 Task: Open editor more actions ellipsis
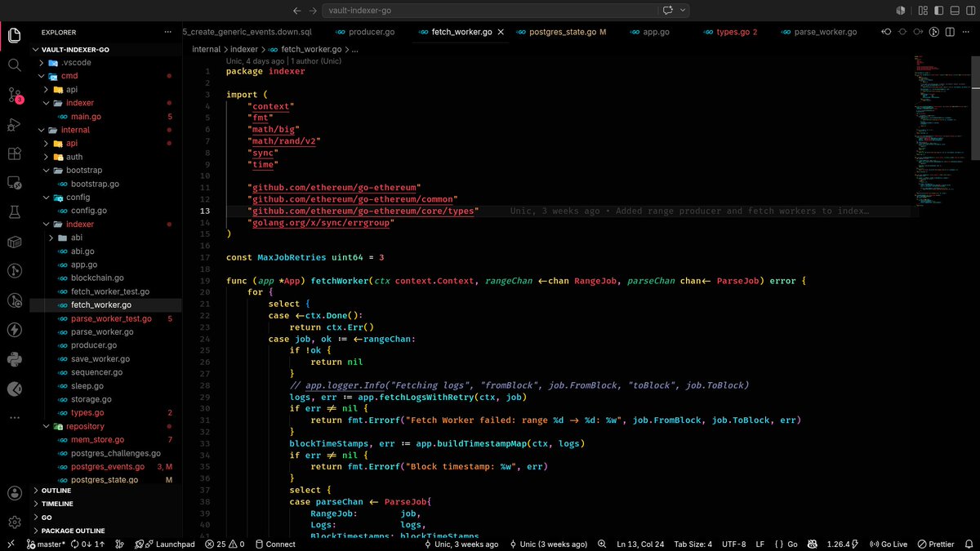(966, 32)
